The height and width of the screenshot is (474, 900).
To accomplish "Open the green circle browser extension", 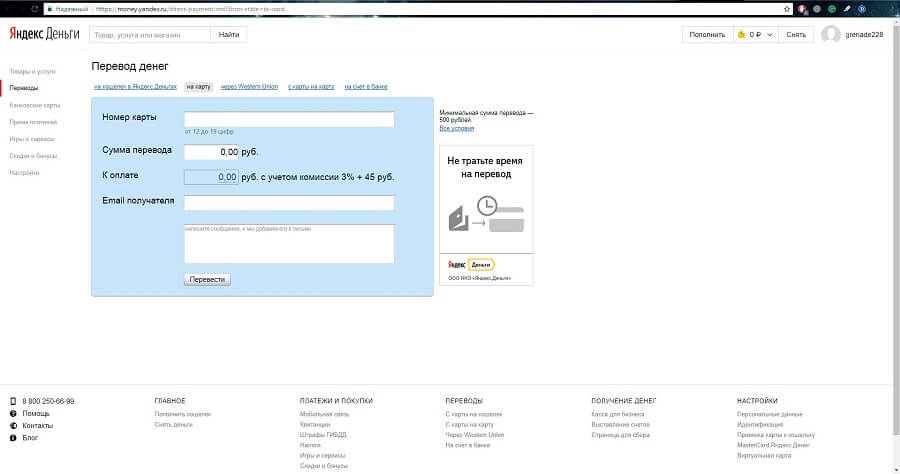I will (x=832, y=9).
